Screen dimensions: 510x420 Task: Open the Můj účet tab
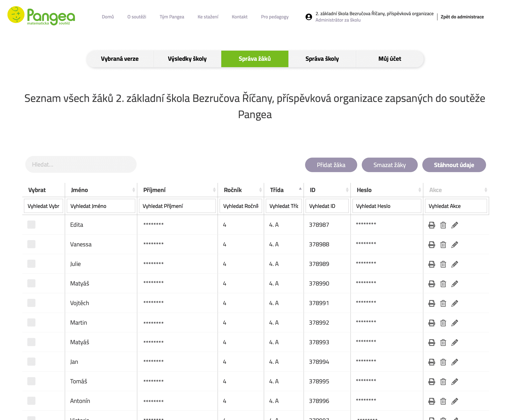pos(390,59)
